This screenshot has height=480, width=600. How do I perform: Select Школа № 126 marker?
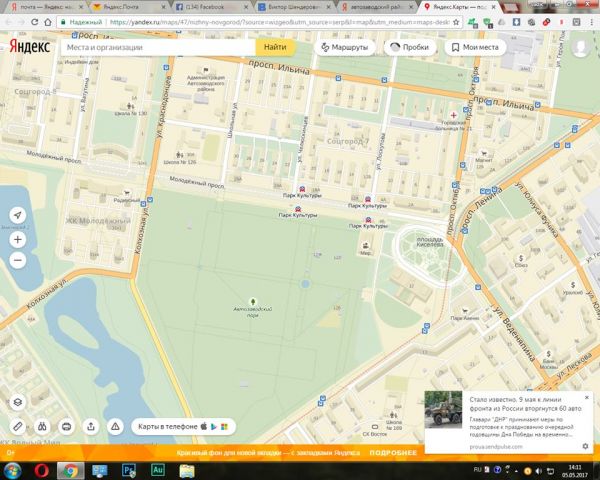(179, 155)
